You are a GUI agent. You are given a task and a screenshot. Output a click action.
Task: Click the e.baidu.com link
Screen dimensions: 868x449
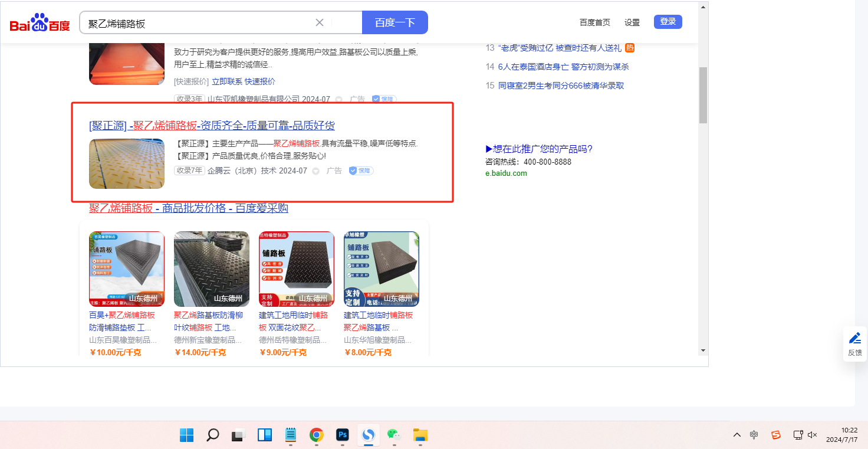(506, 173)
